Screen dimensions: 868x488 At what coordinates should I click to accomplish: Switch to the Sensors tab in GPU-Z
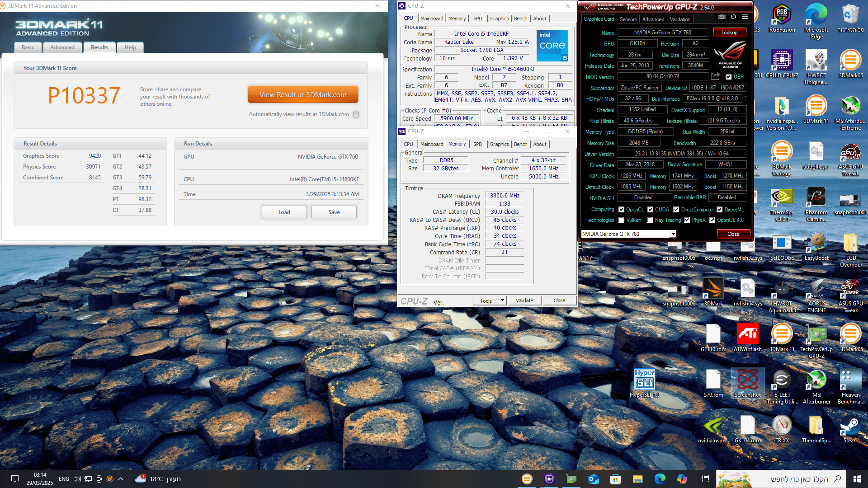(628, 19)
